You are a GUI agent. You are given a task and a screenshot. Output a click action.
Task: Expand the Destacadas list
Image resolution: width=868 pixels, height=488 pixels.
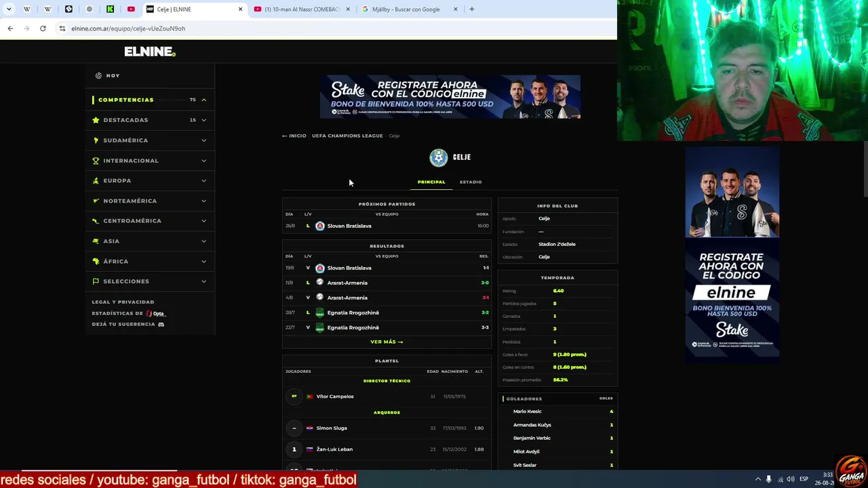(203, 120)
